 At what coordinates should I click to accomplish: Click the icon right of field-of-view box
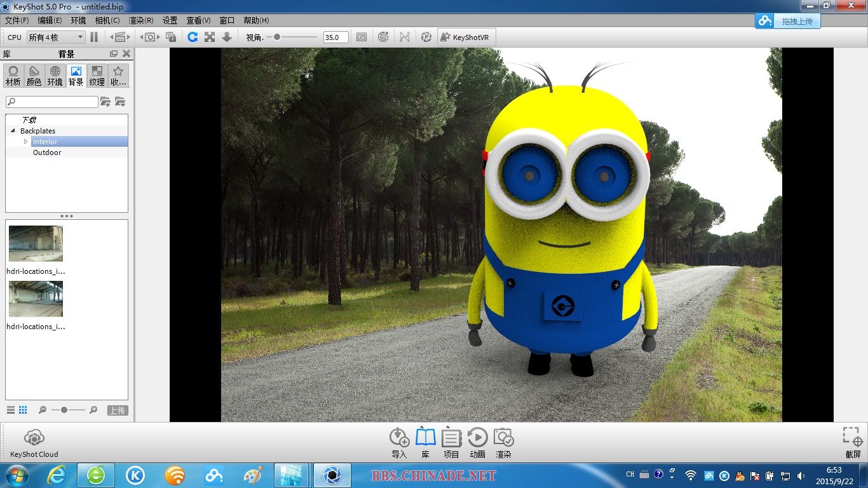362,37
